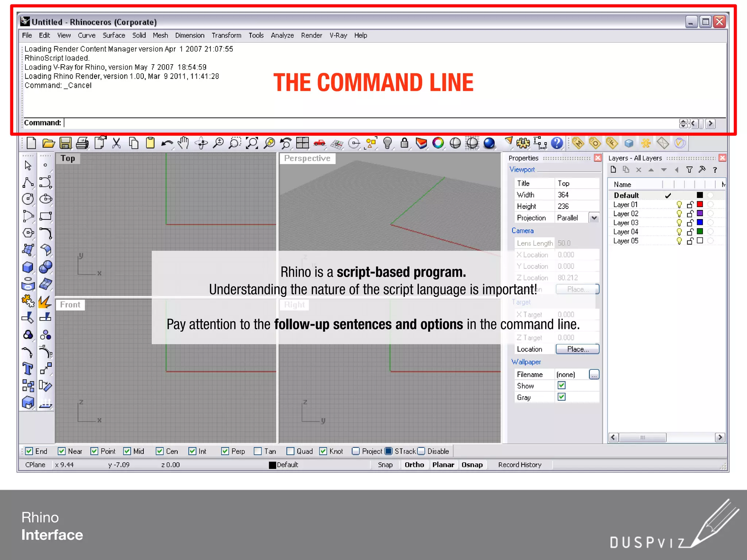Click the Undo arrow icon
The image size is (747, 560).
(x=167, y=143)
